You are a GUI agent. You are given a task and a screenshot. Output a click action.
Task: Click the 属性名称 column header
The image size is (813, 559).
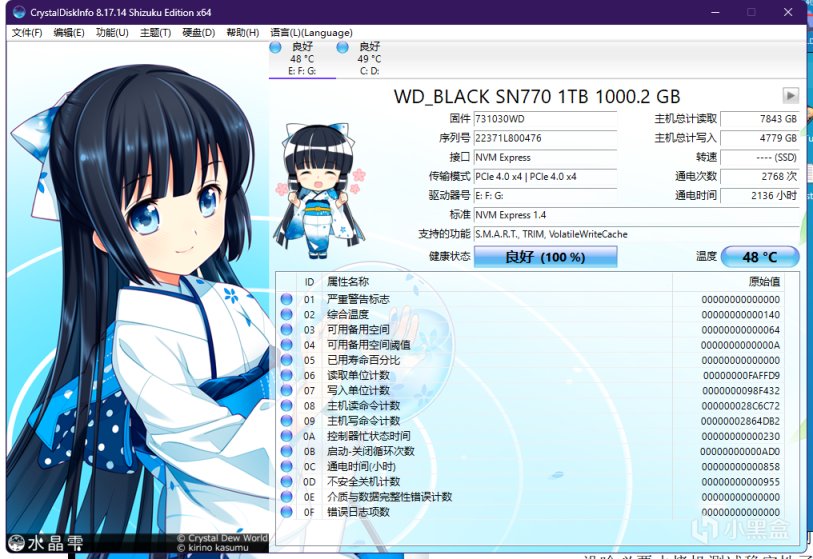(x=348, y=282)
